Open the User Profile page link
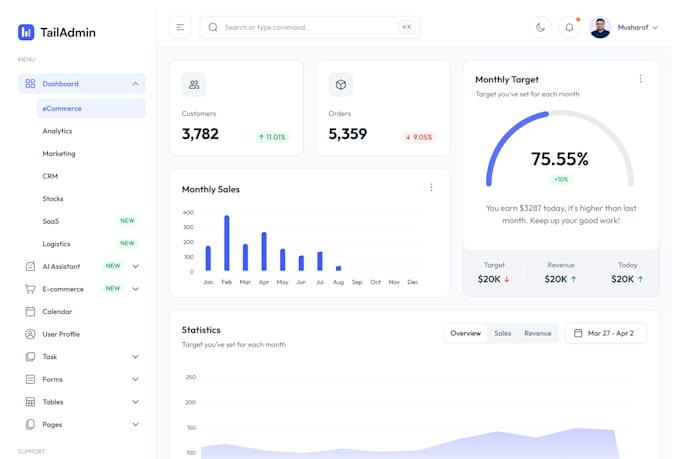 pyautogui.click(x=61, y=334)
